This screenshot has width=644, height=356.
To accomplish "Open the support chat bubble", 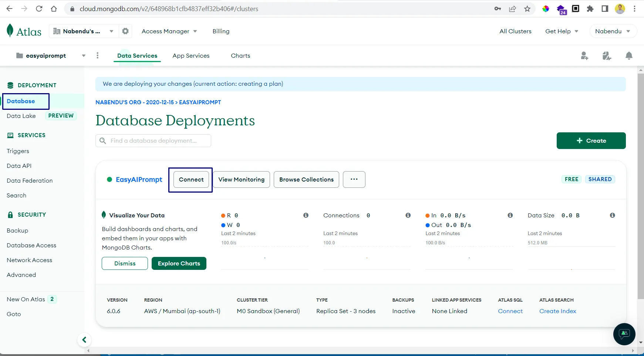I will tap(624, 334).
